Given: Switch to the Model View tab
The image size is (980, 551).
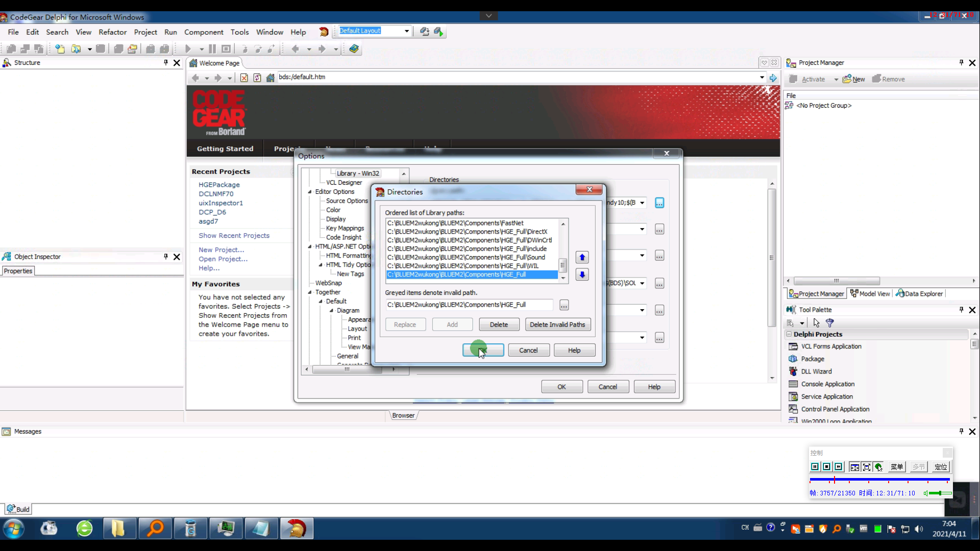Looking at the screenshot, I should tap(870, 294).
